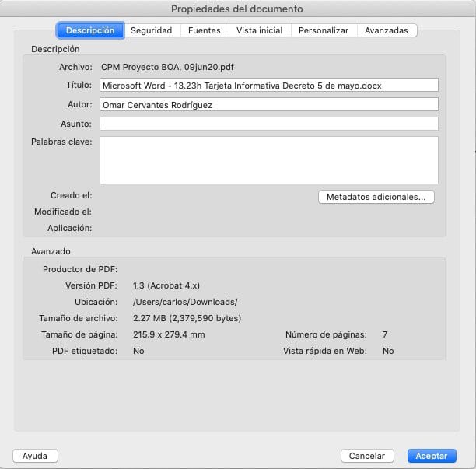The height and width of the screenshot is (469, 476).
Task: Click in the Palabras clave text area
Action: point(268,160)
